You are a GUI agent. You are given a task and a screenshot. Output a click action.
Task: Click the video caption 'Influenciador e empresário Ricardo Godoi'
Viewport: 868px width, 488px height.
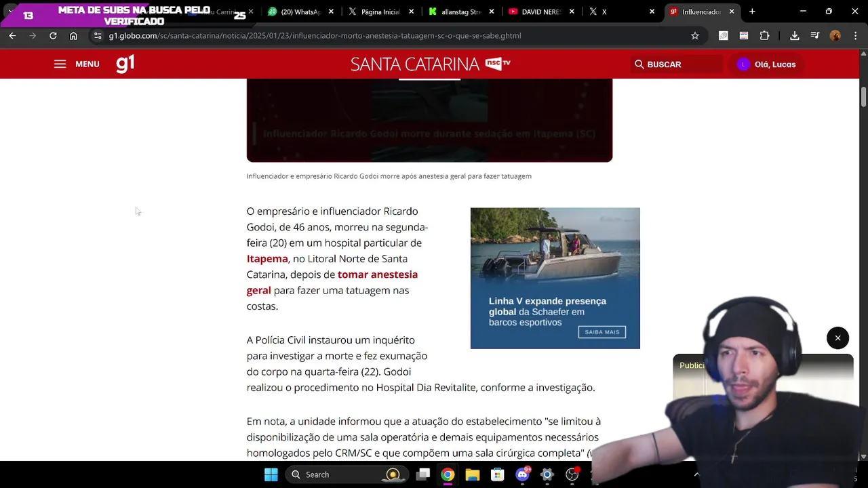(389, 176)
